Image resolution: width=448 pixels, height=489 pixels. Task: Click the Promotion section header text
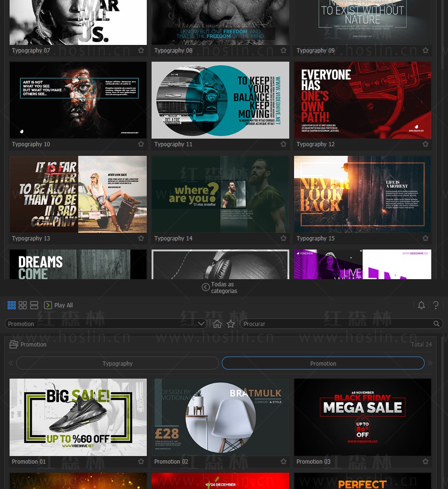(x=33, y=344)
